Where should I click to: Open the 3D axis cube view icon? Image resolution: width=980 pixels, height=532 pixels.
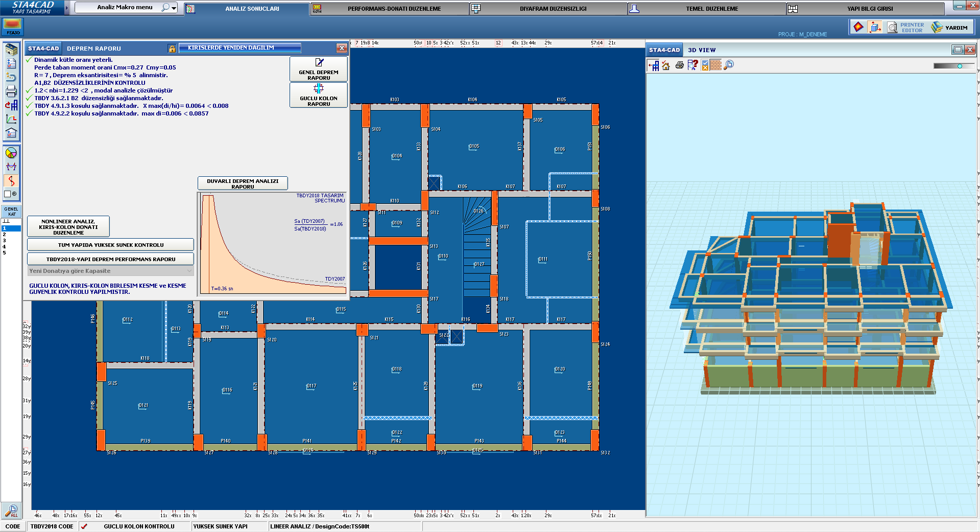pos(875,27)
